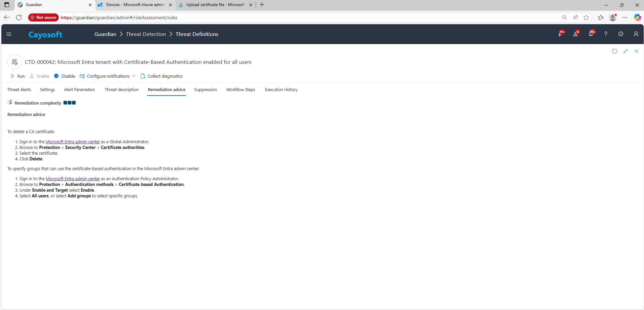The width and height of the screenshot is (644, 310).
Task: Run the threat definition
Action: (18, 76)
